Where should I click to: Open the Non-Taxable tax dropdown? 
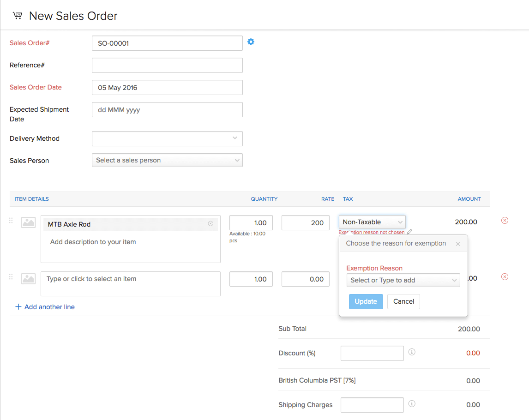click(x=372, y=222)
